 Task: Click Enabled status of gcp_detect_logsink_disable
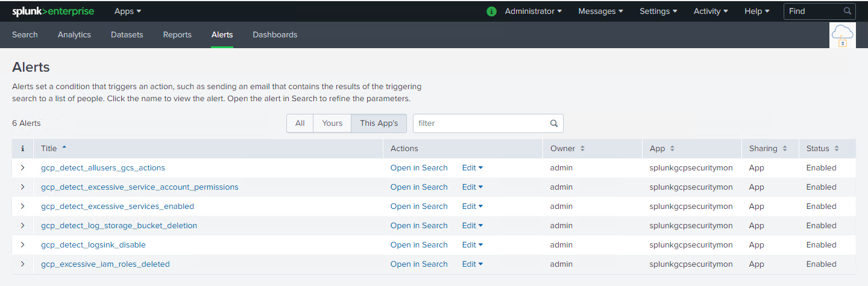click(821, 245)
